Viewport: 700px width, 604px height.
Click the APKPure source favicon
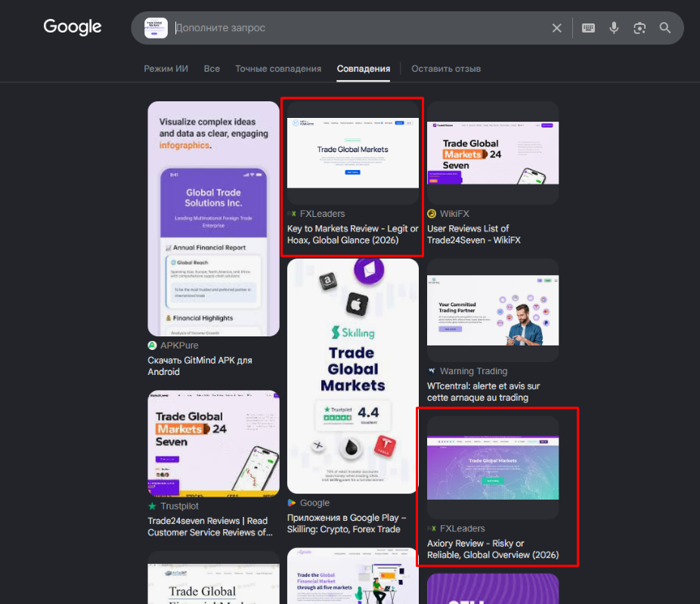tap(152, 345)
